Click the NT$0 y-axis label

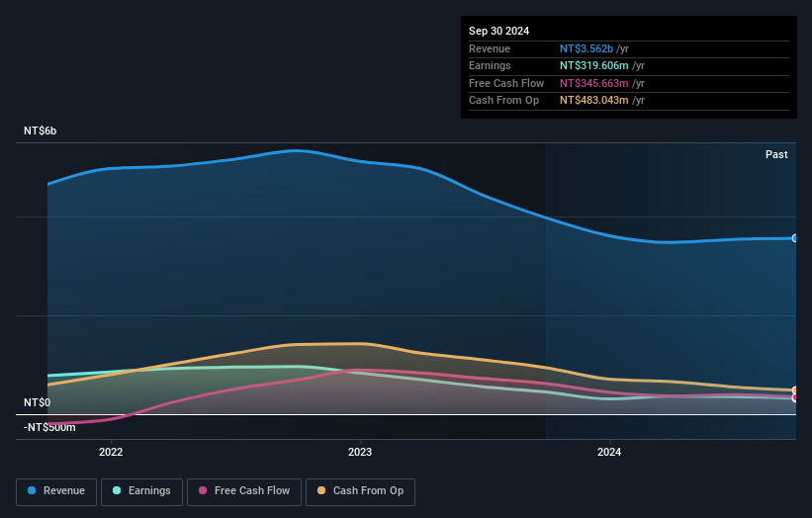38,402
